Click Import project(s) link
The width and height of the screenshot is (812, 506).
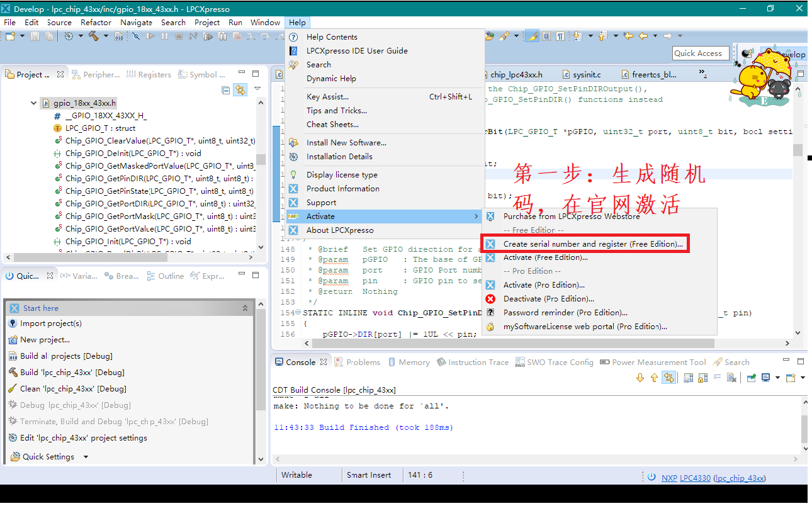point(45,323)
